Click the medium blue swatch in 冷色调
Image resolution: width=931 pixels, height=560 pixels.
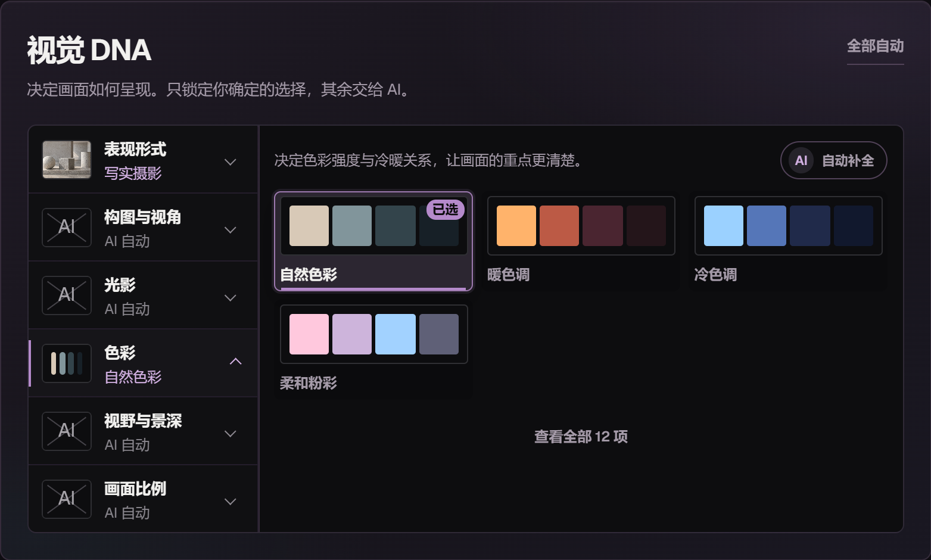pos(767,226)
